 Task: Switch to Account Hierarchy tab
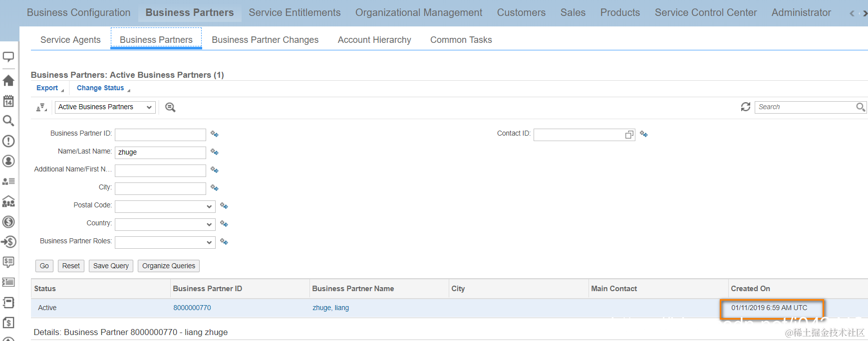tap(374, 40)
